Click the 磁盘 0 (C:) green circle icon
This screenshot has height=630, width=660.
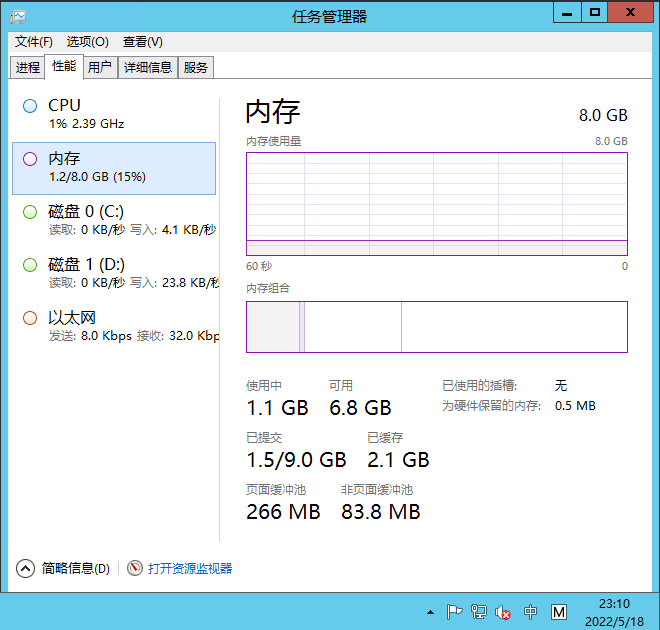30,212
